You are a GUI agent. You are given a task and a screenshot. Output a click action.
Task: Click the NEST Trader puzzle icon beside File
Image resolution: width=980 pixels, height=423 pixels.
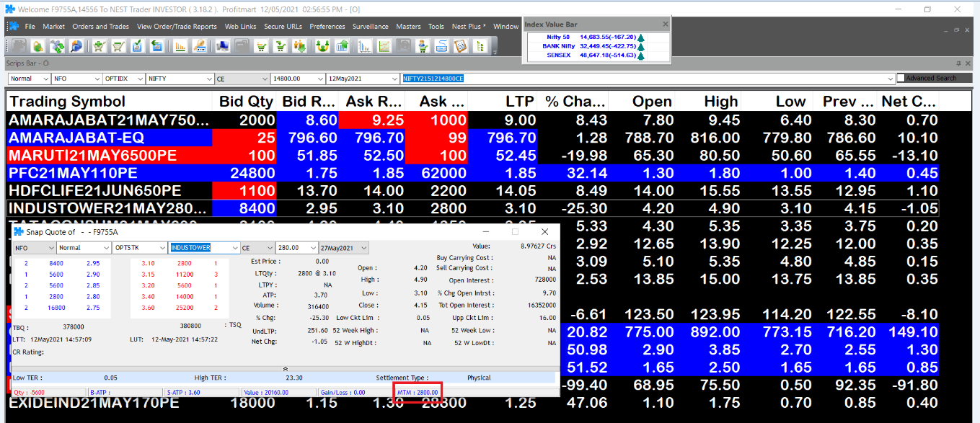[x=13, y=27]
